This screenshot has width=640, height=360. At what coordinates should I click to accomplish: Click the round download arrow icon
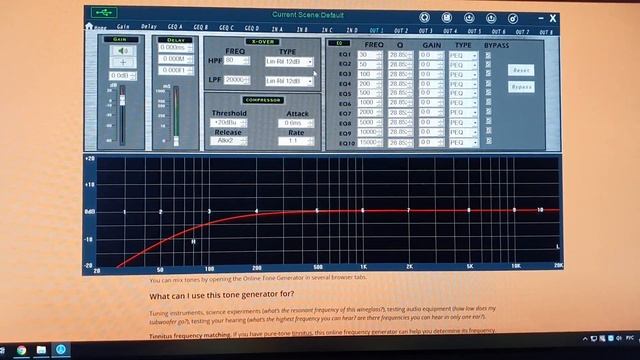(x=469, y=18)
